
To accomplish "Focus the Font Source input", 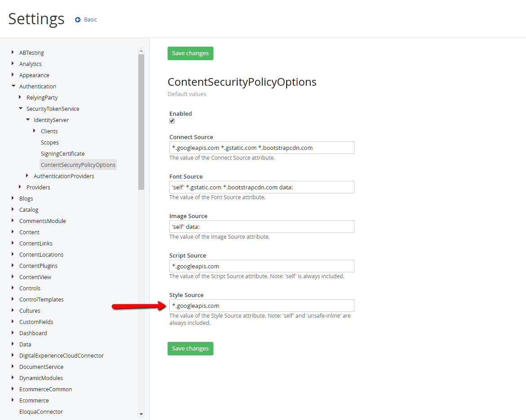I will click(262, 188).
